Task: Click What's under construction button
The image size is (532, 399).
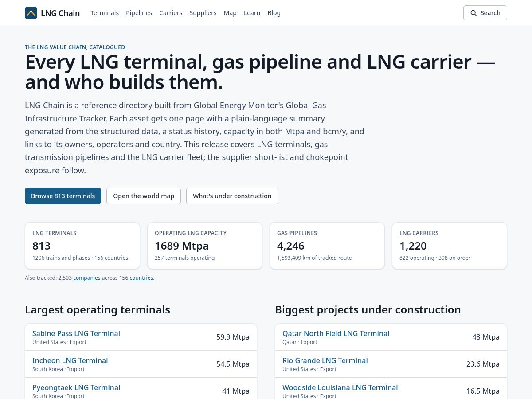Action: point(232,196)
